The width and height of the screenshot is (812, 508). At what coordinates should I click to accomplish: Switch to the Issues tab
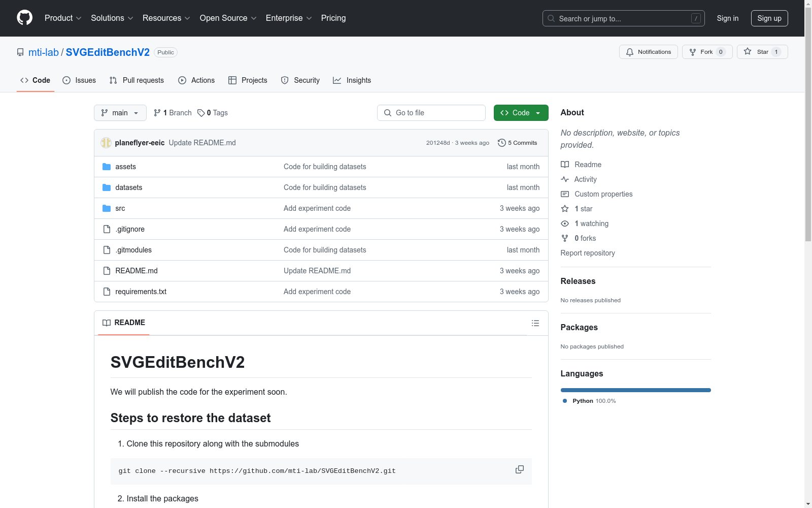coord(79,80)
